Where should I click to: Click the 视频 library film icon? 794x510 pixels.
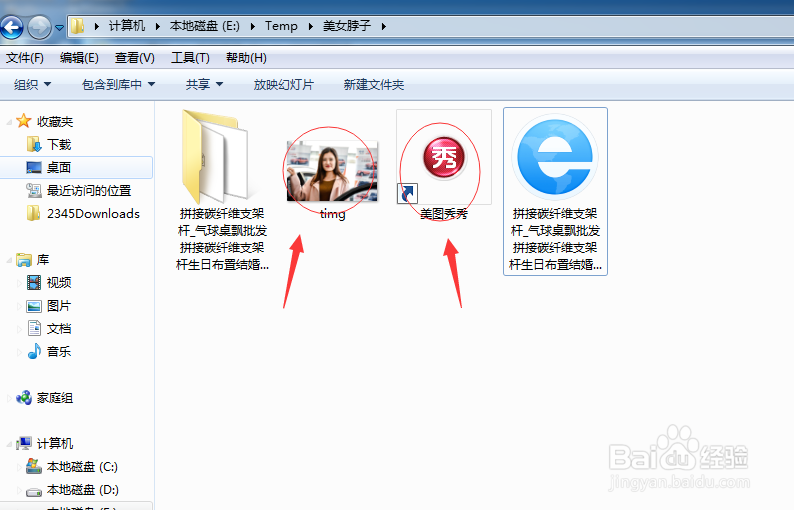tap(34, 282)
